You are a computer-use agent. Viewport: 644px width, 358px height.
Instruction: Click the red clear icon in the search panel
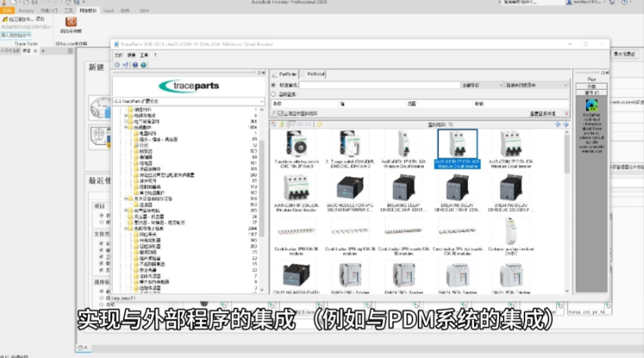[x=567, y=113]
